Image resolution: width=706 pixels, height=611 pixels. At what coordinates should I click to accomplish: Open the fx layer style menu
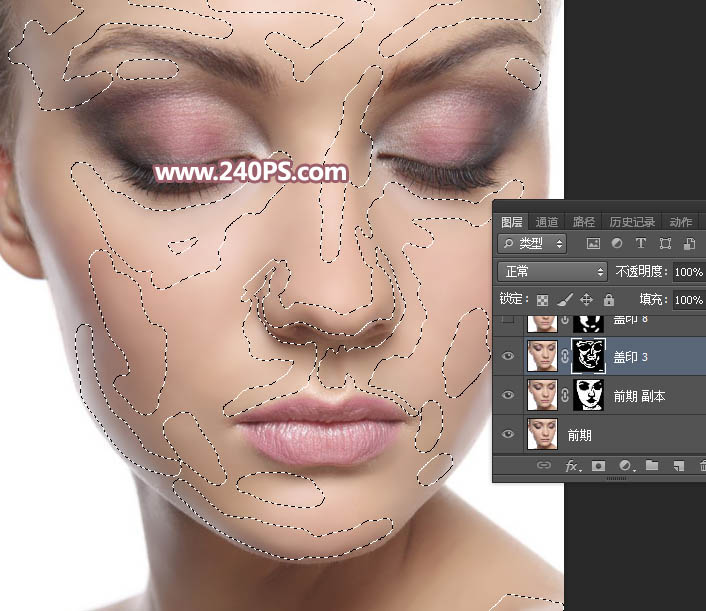pyautogui.click(x=573, y=465)
